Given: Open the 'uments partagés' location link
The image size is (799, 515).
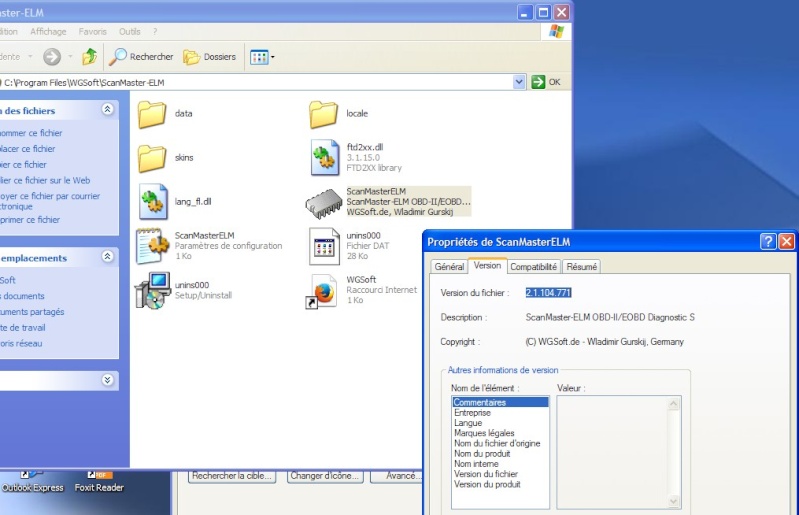Looking at the screenshot, I should pyautogui.click(x=32, y=312).
